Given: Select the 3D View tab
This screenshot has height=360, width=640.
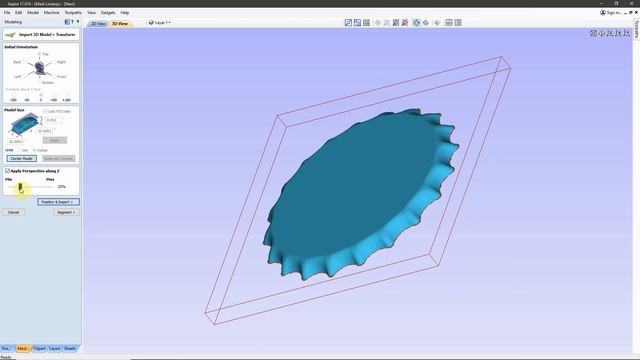Looking at the screenshot, I should click(120, 24).
